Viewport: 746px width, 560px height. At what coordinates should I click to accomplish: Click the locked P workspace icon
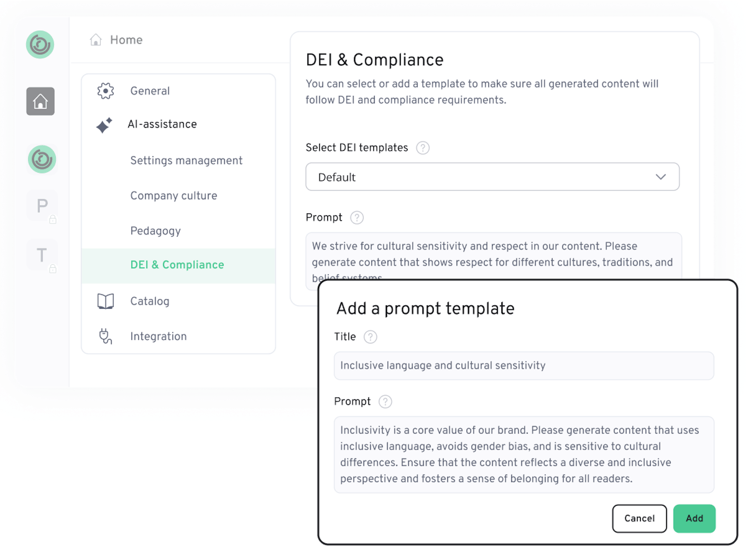[x=42, y=206]
